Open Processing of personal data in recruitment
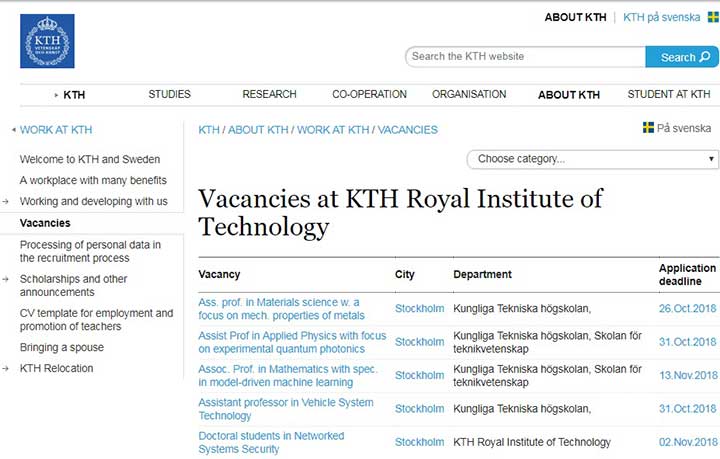The height and width of the screenshot is (459, 720). 90,252
